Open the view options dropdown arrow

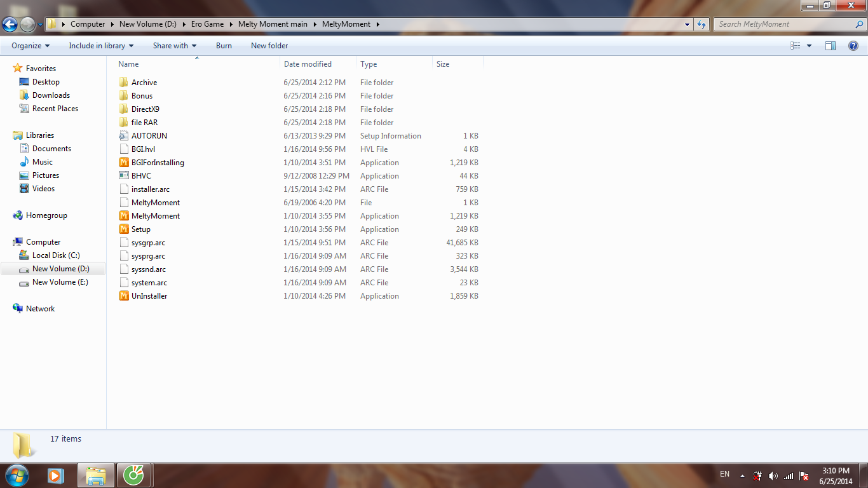click(x=809, y=46)
